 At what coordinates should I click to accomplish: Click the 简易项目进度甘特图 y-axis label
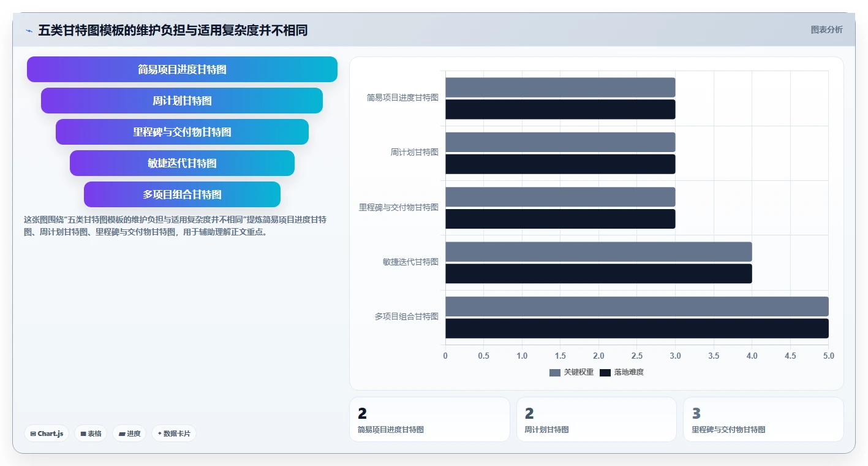(402, 97)
